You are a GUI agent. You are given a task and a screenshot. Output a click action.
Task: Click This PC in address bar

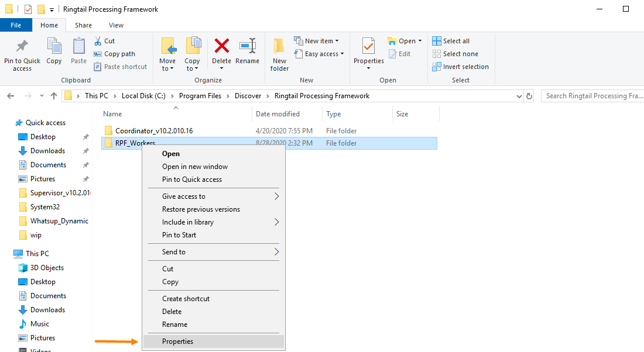tap(97, 95)
